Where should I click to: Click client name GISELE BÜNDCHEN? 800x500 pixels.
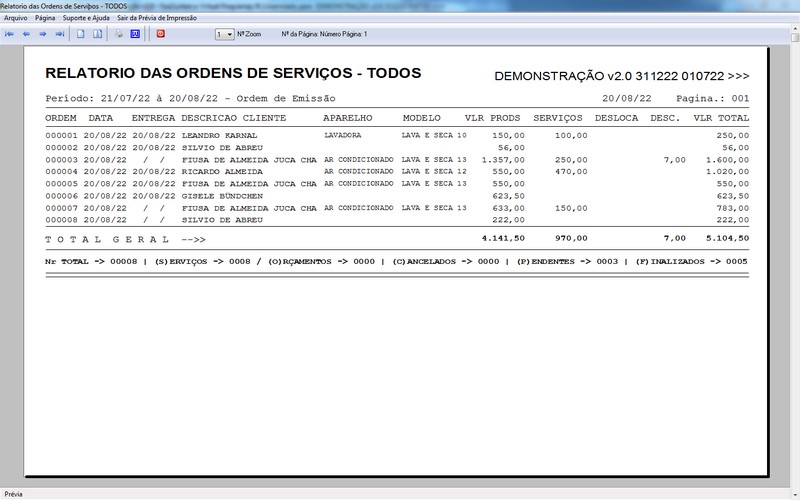222,196
